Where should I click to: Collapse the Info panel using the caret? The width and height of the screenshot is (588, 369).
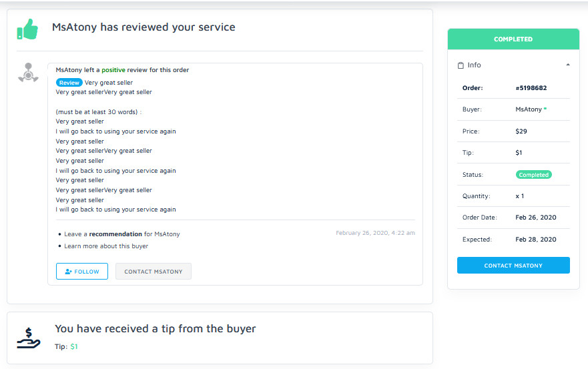click(567, 65)
